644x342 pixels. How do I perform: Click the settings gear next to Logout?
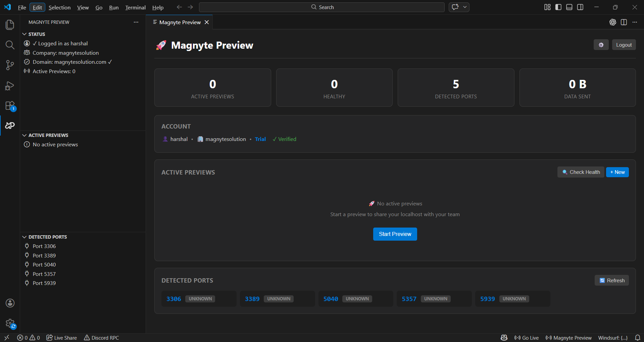point(601,45)
